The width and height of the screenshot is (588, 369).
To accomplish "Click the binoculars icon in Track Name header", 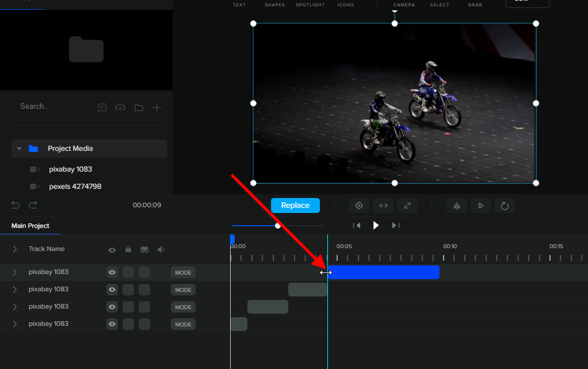I will (x=144, y=250).
